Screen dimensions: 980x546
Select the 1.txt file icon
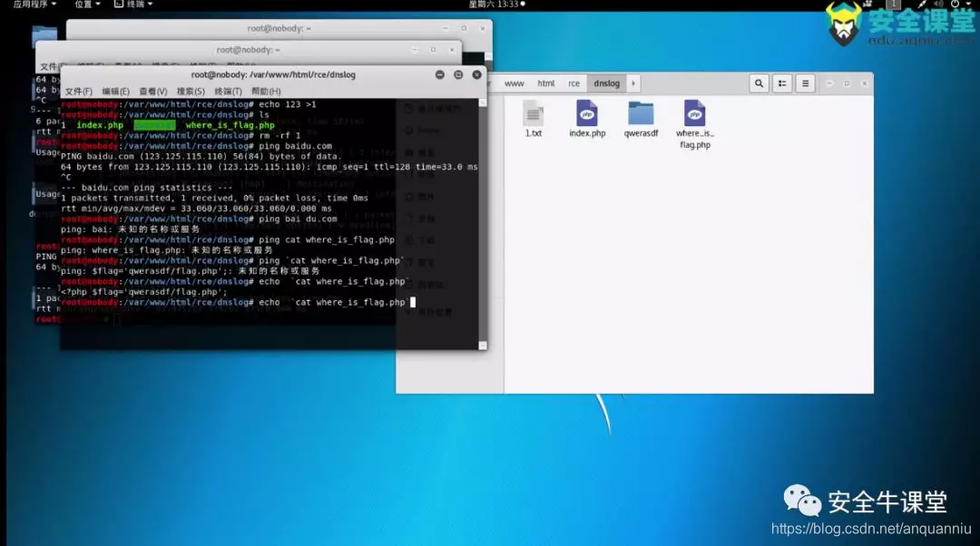534,119
